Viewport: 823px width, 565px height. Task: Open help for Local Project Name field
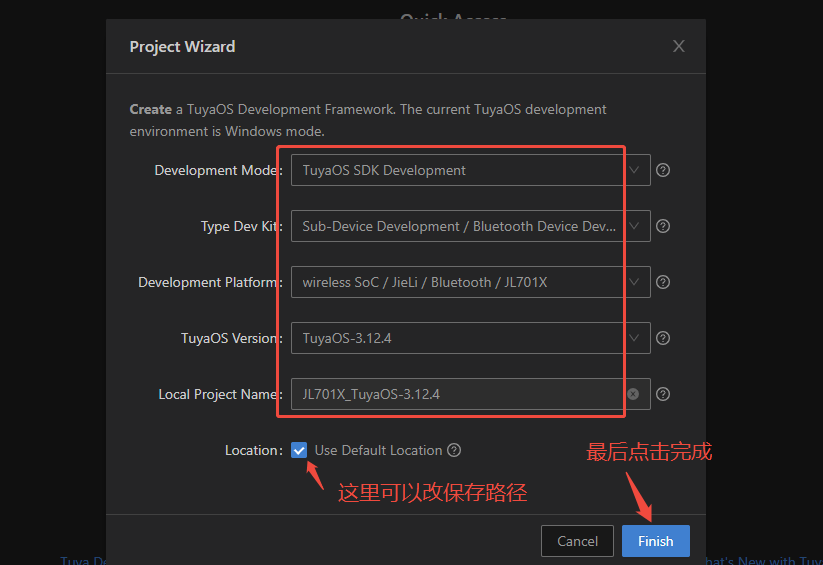pyautogui.click(x=663, y=394)
